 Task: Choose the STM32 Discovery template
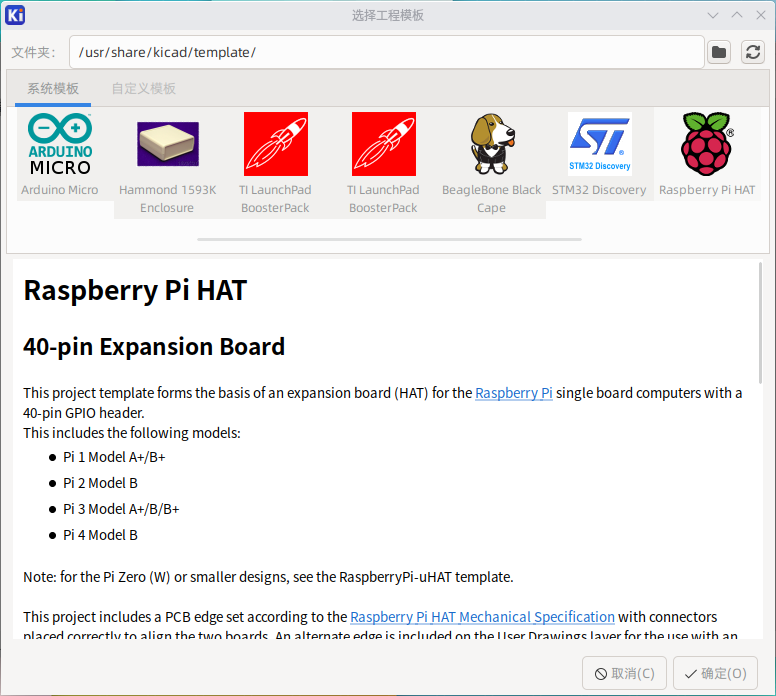(599, 144)
